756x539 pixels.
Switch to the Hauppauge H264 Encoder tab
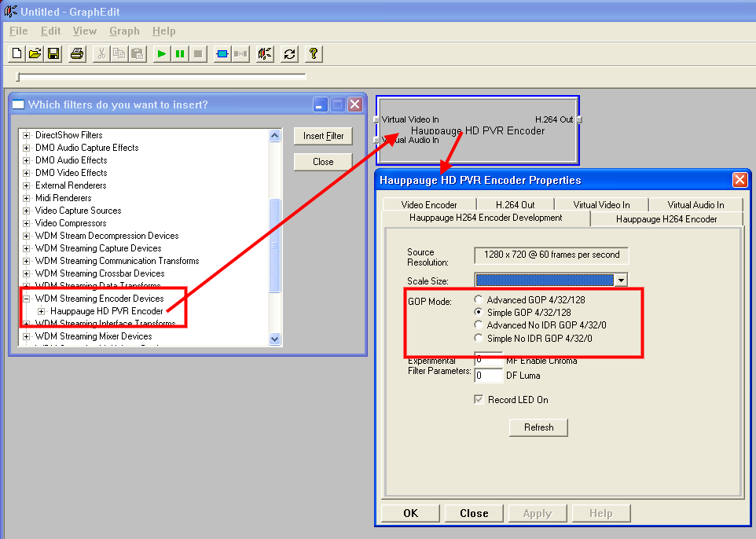coord(666,219)
